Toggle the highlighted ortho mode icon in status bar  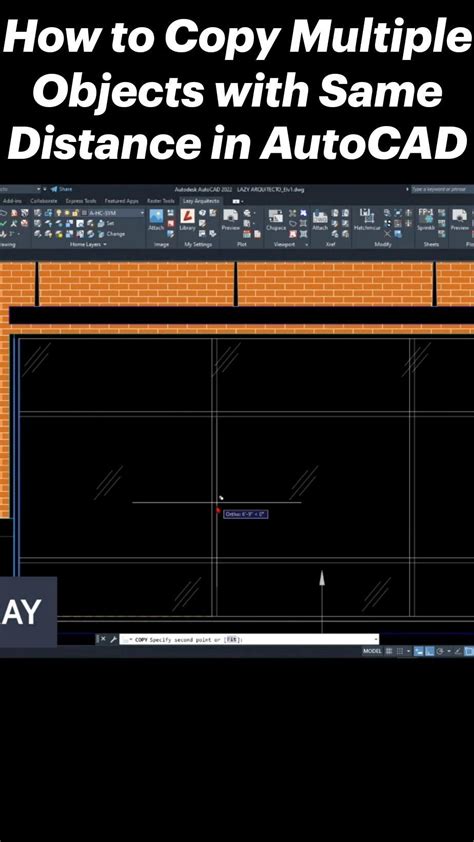coord(429,651)
